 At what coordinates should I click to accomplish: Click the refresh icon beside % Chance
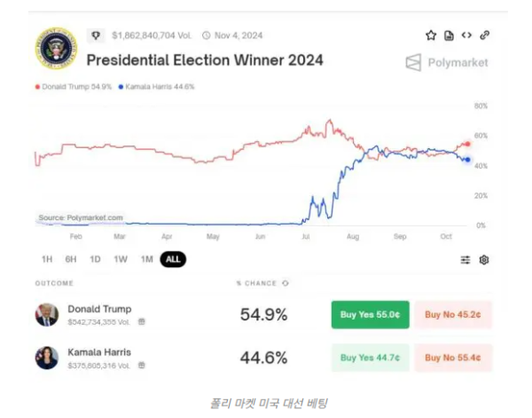pos(285,283)
